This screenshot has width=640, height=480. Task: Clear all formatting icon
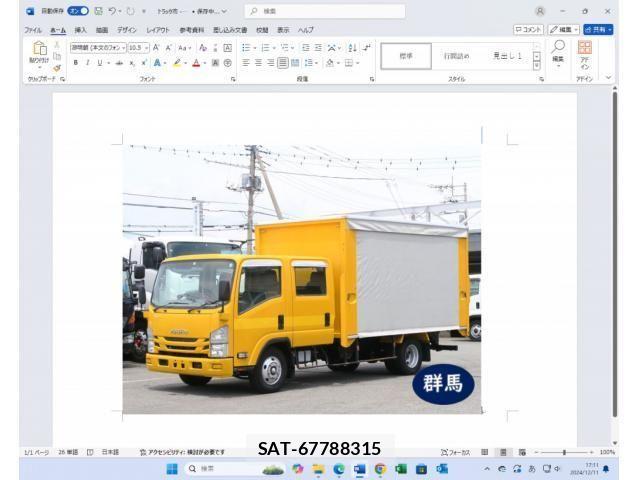[203, 48]
